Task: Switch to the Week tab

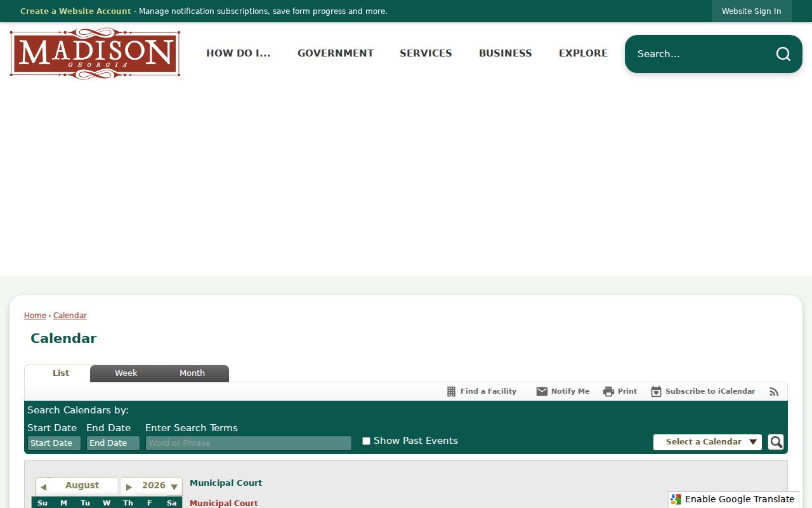Action: [126, 373]
